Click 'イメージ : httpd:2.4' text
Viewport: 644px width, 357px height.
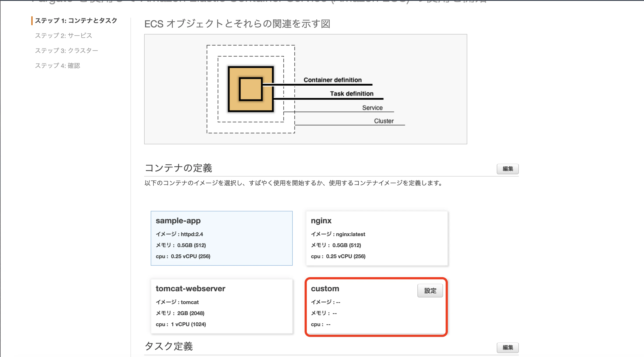click(179, 234)
